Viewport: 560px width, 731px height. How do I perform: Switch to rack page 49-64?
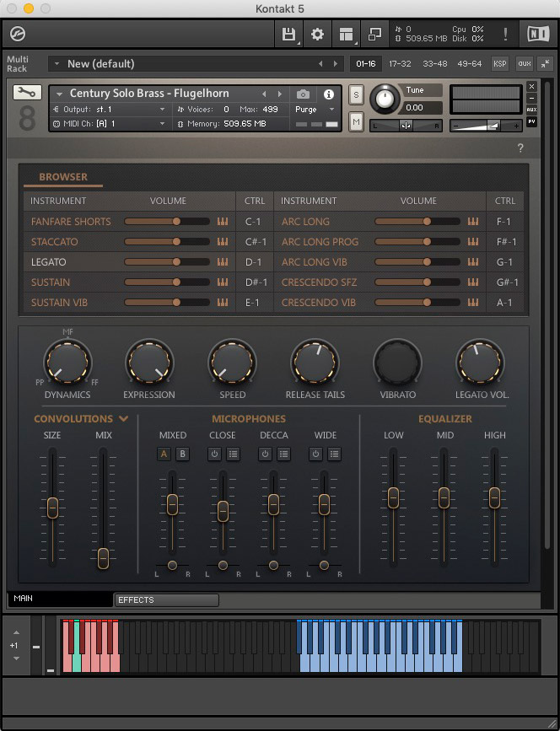[x=469, y=63]
